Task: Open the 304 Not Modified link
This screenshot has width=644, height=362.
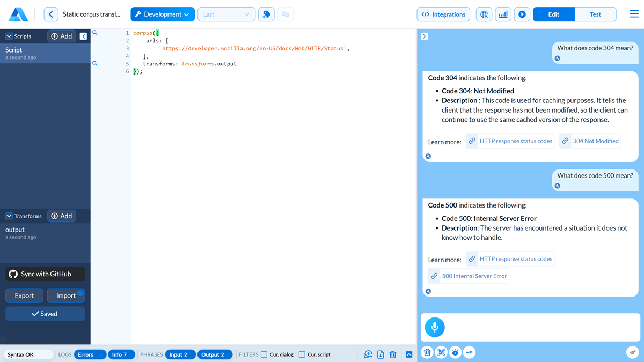Action: [590, 141]
